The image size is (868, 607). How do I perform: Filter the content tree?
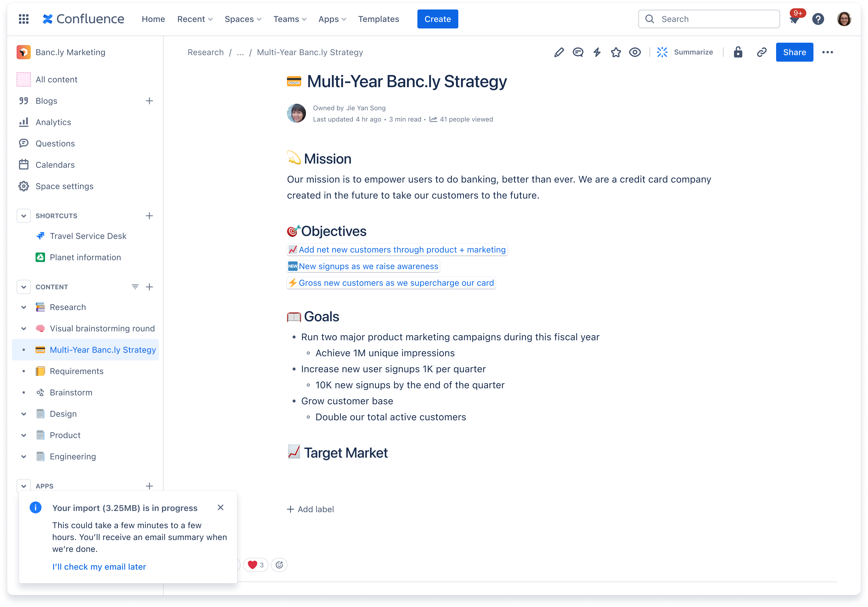click(135, 287)
